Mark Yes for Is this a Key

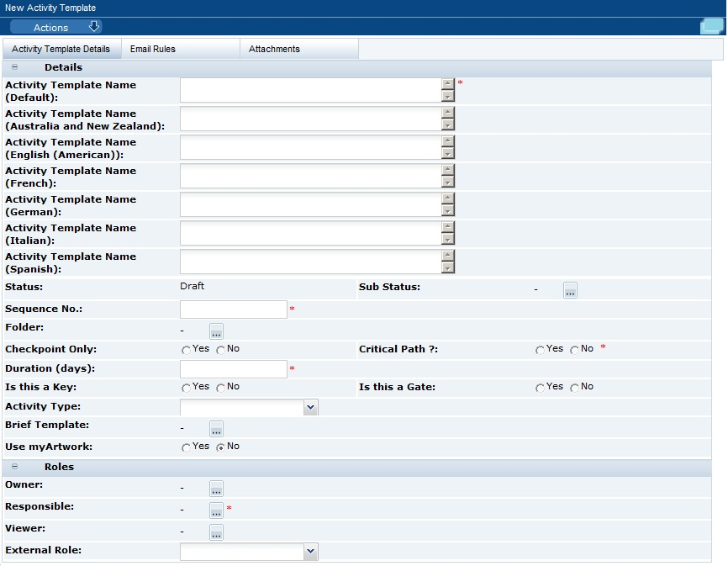(187, 387)
